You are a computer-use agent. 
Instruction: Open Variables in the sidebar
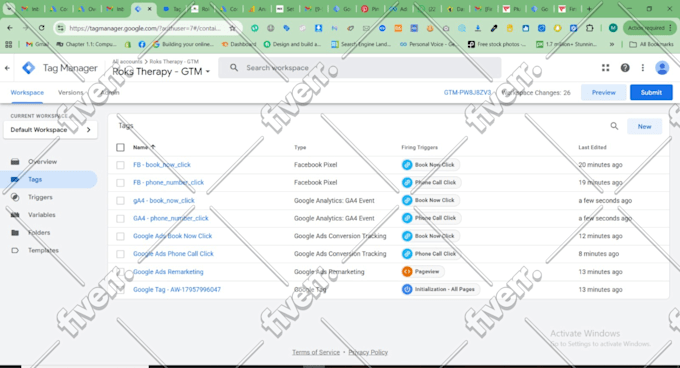pos(41,215)
